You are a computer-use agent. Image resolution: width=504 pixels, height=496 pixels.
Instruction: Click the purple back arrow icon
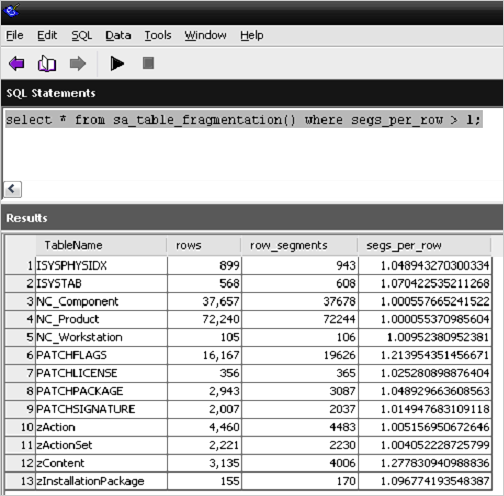(16, 63)
